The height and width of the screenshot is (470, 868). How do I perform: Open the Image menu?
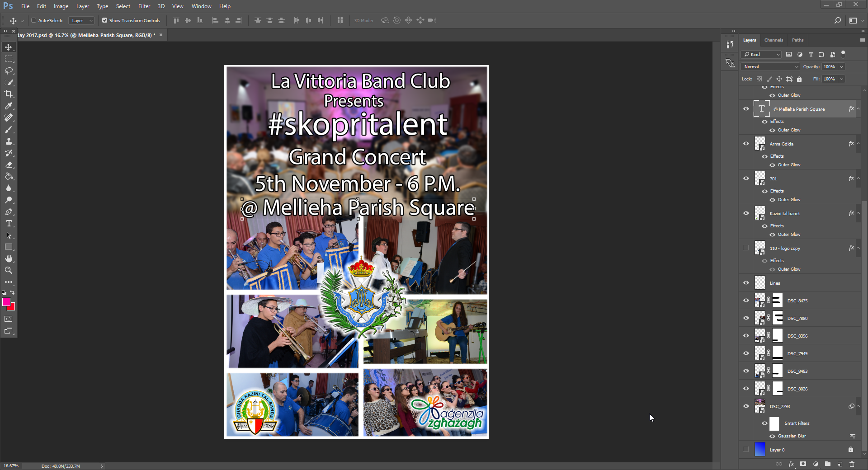pos(61,6)
